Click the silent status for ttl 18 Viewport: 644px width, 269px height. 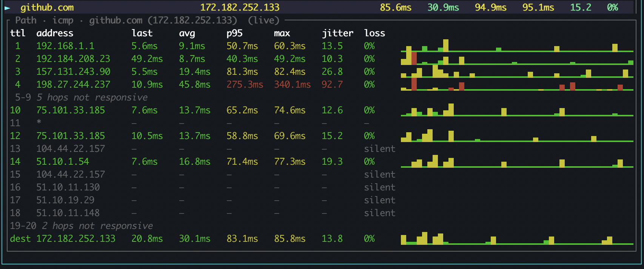[380, 213]
